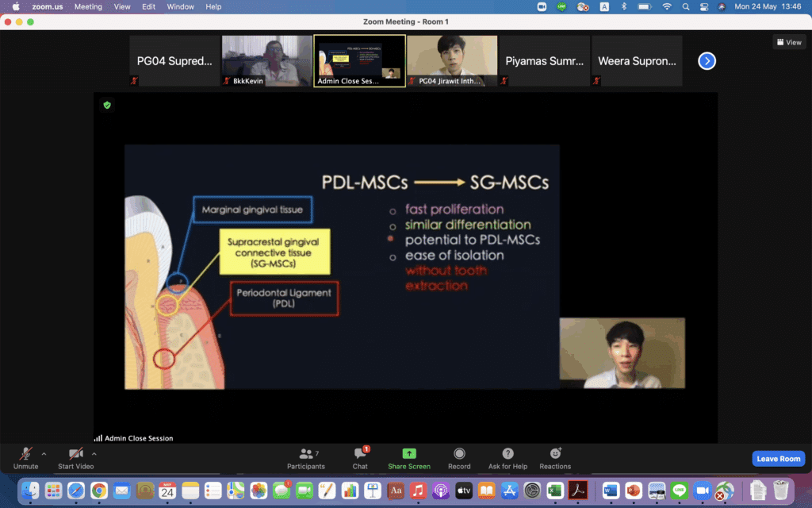Open Google Chrome from the Dock
Screen dimensions: 812x508
99,491
